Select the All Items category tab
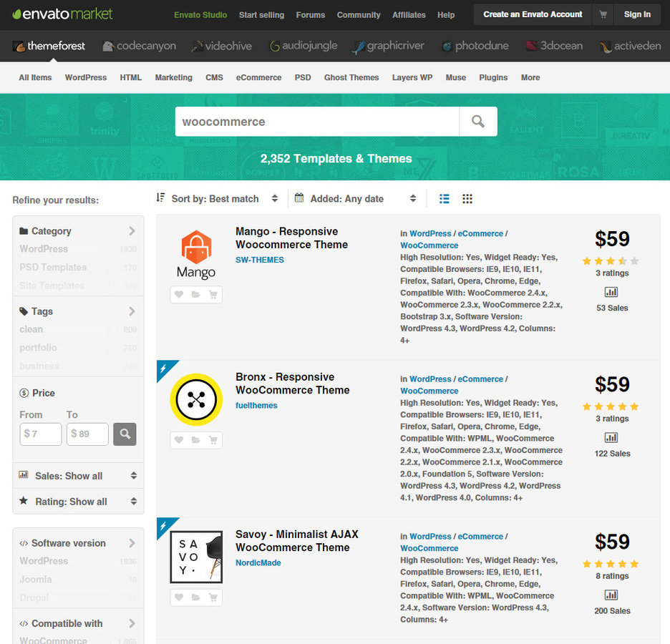The height and width of the screenshot is (644, 670). pyautogui.click(x=35, y=78)
